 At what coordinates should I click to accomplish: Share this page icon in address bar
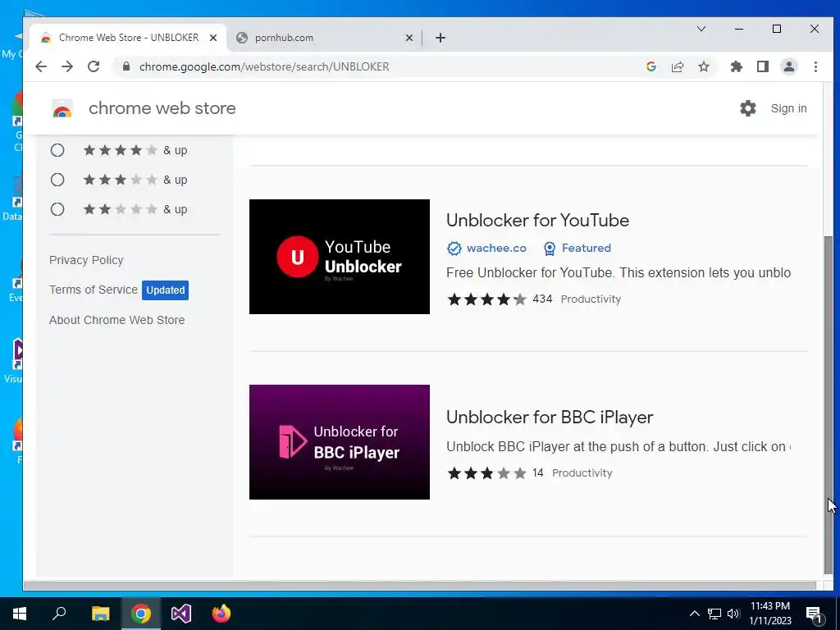coord(678,66)
